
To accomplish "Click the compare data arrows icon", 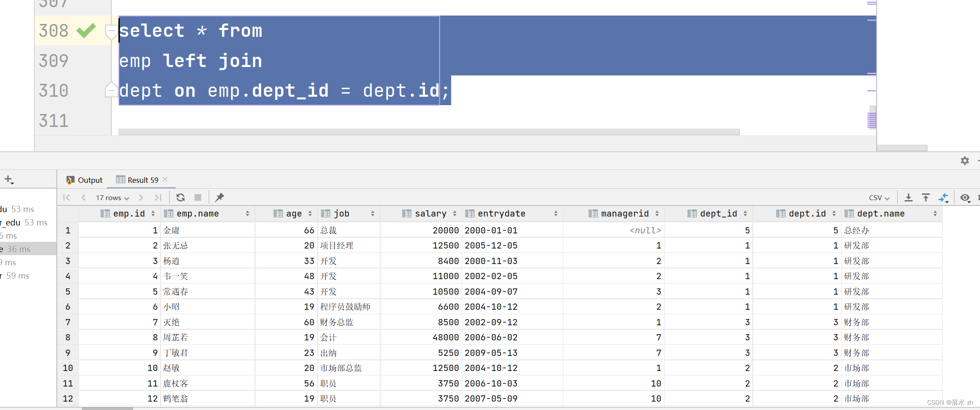I will (x=943, y=197).
